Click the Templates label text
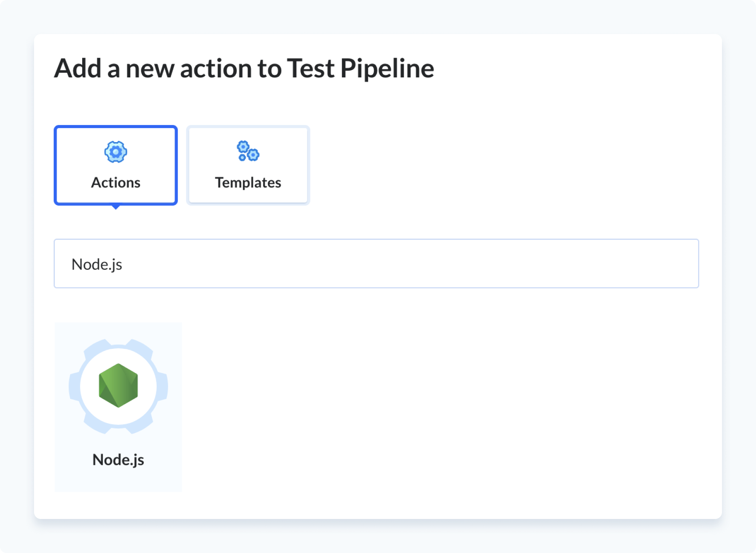The height and width of the screenshot is (553, 756). [248, 183]
